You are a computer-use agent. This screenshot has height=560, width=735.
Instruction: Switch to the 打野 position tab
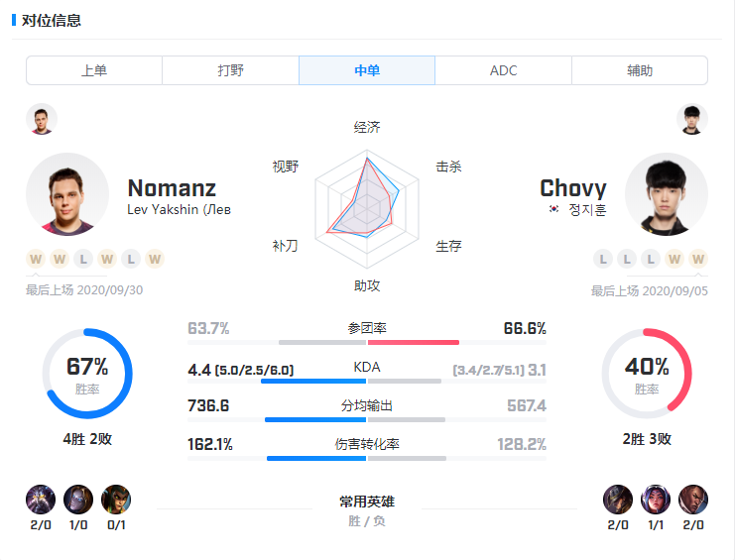point(231,70)
